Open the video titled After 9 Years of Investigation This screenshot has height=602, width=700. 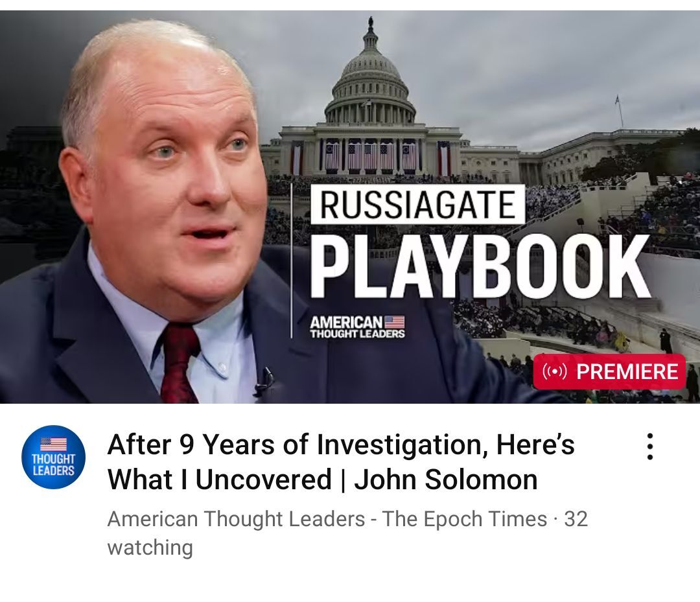pyautogui.click(x=341, y=462)
